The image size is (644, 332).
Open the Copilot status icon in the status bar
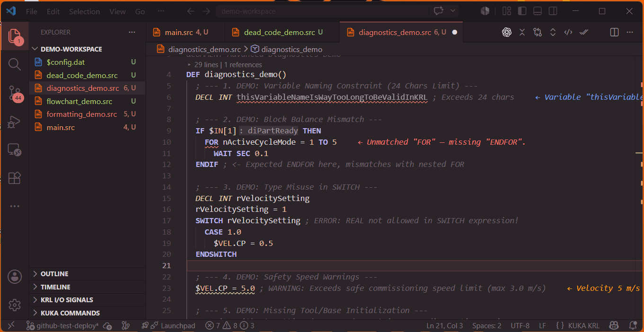tap(614, 325)
